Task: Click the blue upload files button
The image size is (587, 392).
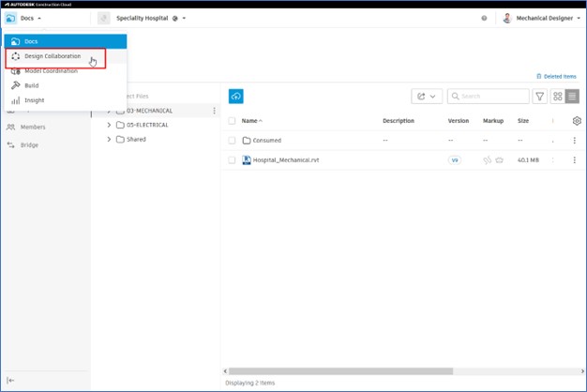Action: [x=236, y=97]
